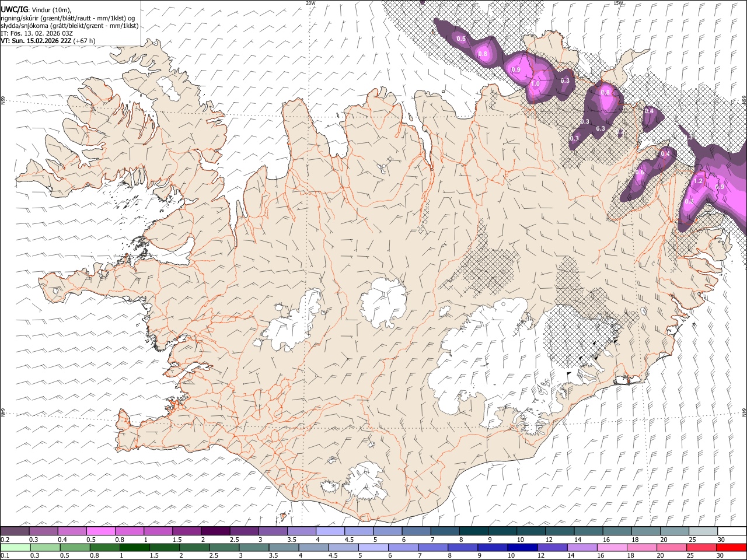Click the white swatch at 30 in upper legend
Screen dimensions: 747x560
732,531
